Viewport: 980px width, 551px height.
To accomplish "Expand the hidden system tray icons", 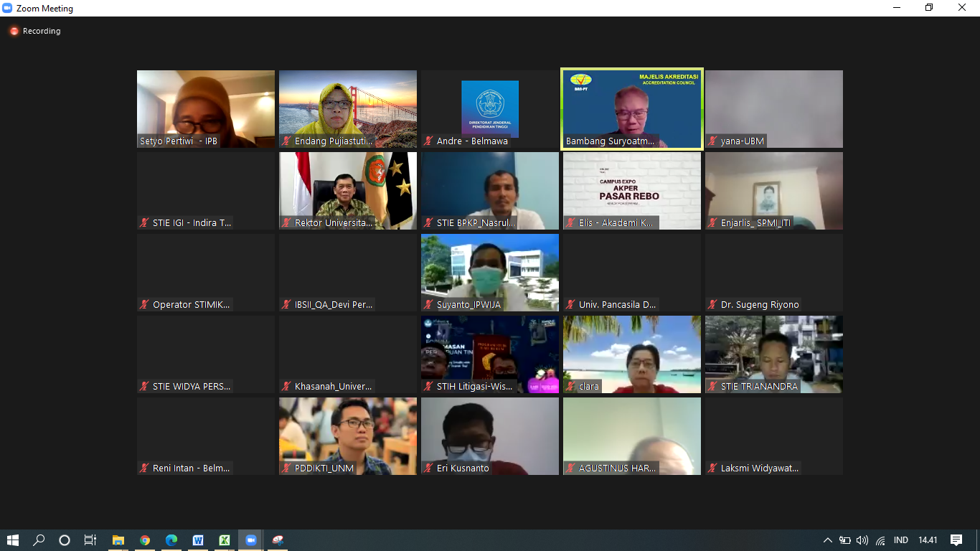I will point(827,540).
